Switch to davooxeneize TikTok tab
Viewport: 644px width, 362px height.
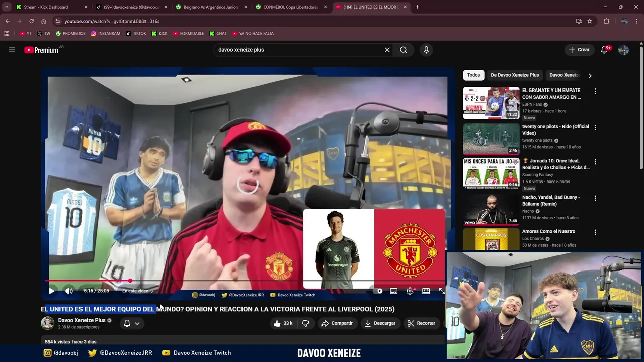pos(132,7)
